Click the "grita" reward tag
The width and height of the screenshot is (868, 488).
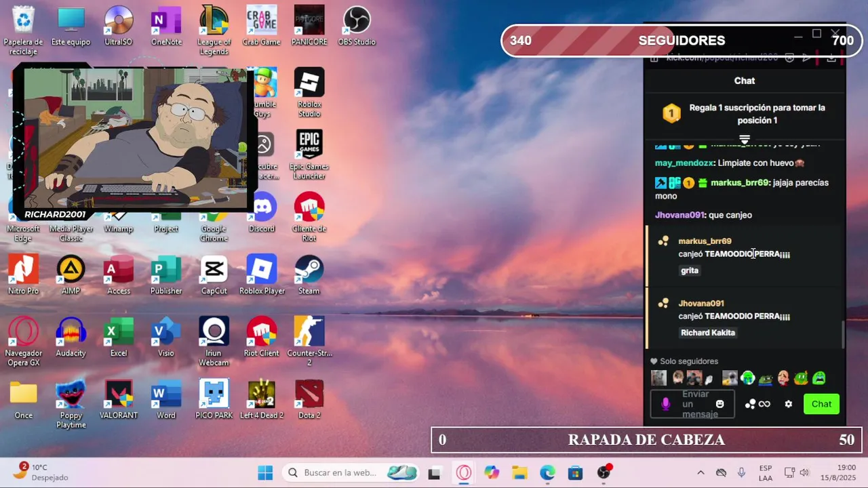click(x=690, y=270)
